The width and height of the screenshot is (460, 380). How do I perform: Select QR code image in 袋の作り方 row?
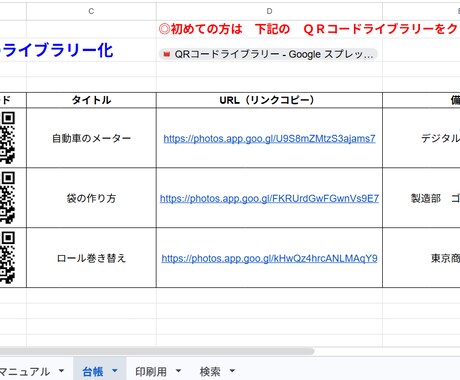pos(7,198)
